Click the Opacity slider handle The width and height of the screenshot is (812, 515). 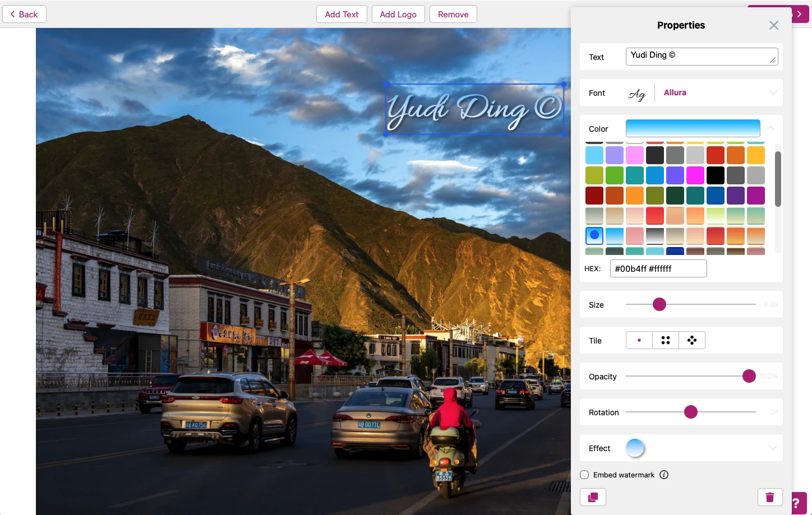749,376
